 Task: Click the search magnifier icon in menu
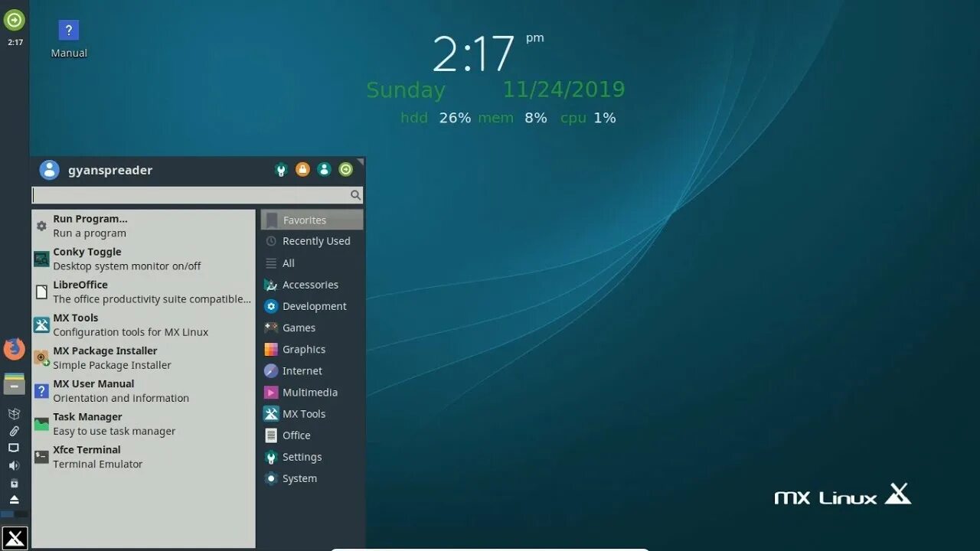tap(355, 195)
